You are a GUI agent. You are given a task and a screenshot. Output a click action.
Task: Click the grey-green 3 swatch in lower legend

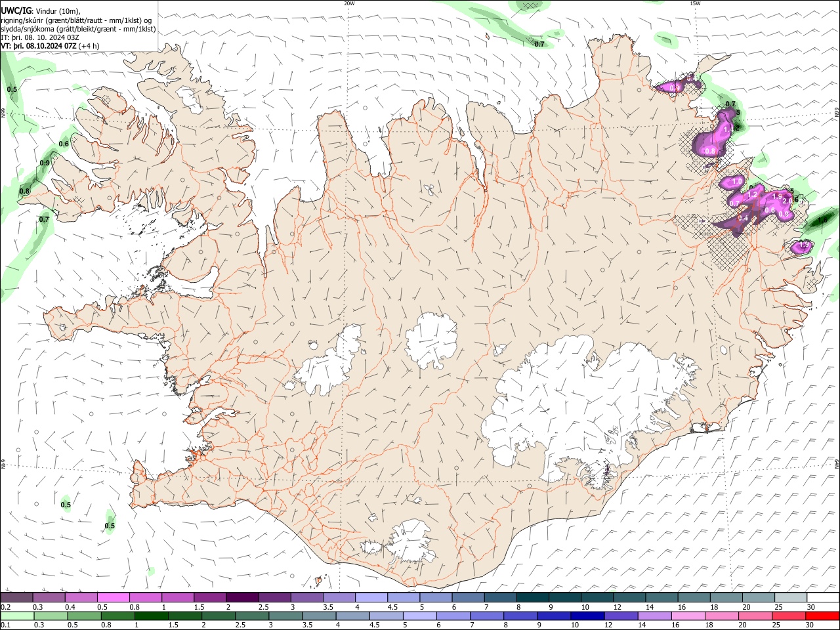[x=285, y=616]
